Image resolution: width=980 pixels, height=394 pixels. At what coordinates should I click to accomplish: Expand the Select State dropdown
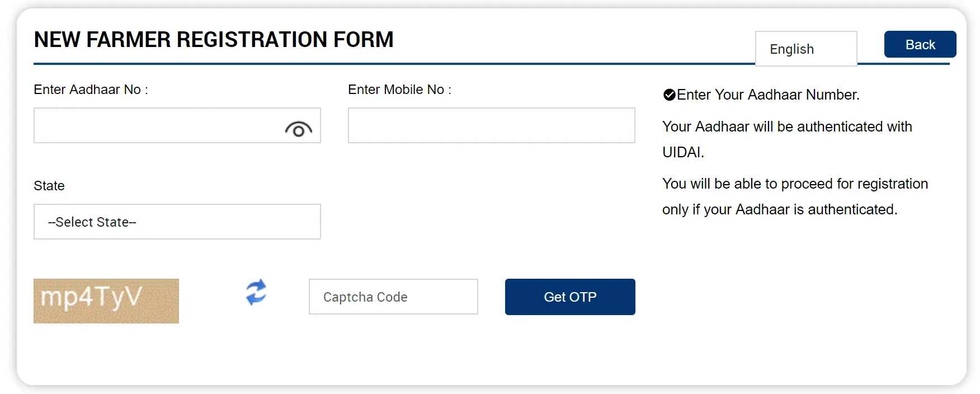(177, 222)
